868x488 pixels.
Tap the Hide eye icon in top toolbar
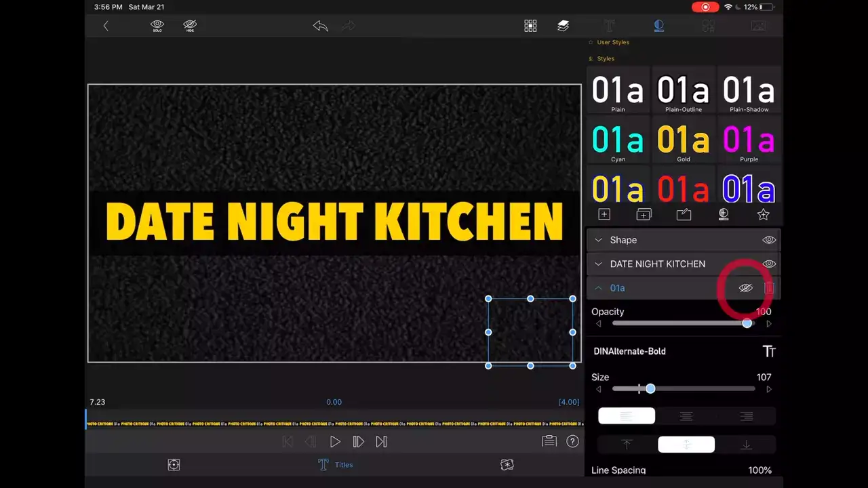click(190, 26)
